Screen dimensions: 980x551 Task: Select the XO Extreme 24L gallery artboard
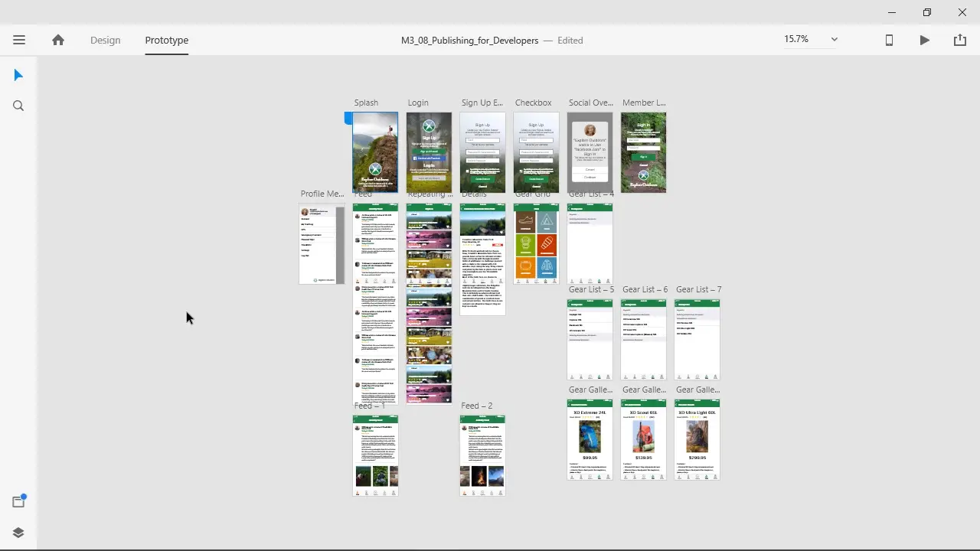(x=590, y=440)
